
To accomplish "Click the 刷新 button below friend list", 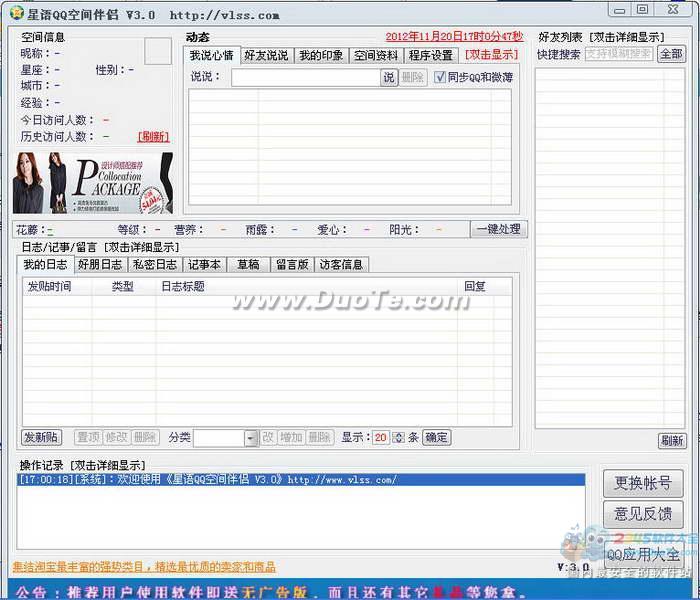I will point(672,441).
